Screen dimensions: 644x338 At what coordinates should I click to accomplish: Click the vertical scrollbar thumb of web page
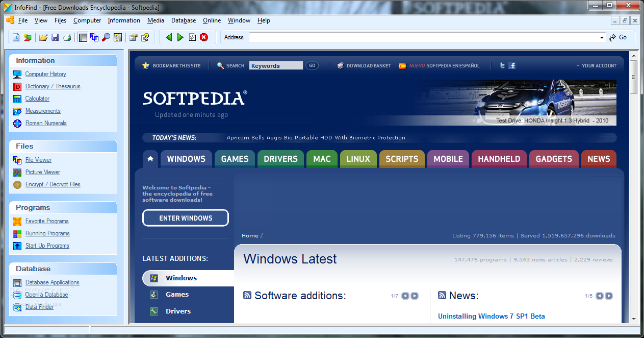[x=634, y=77]
